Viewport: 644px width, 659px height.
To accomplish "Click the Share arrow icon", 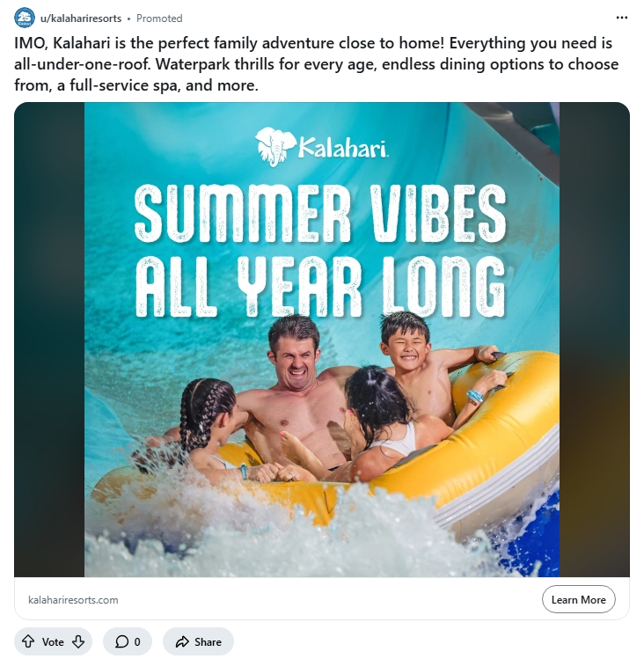I will [182, 642].
